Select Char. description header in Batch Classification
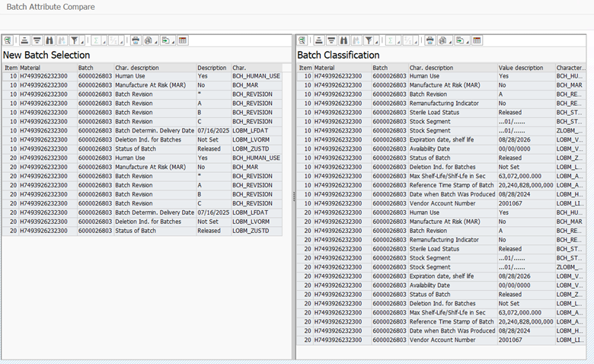The height and width of the screenshot is (364, 594). coord(452,68)
